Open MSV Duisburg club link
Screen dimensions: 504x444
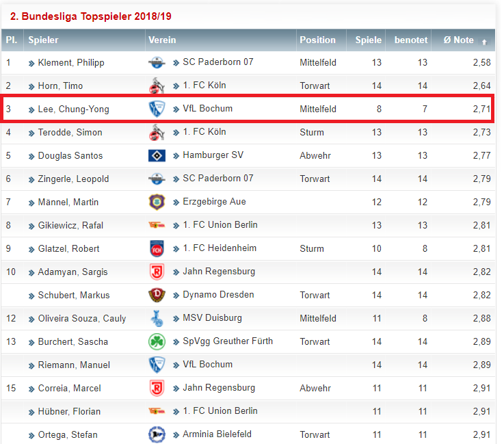click(212, 317)
